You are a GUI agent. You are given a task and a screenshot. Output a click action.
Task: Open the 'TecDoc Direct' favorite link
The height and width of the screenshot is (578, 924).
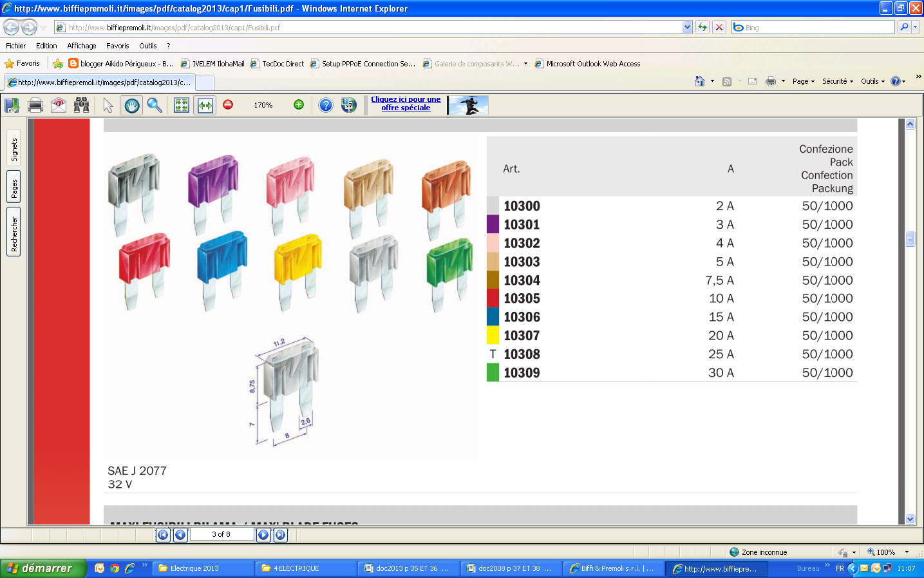pos(278,63)
